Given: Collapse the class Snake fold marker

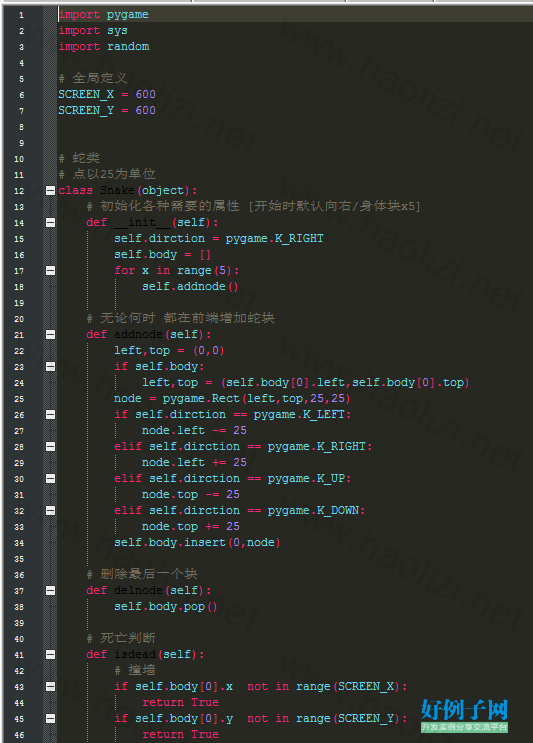Looking at the screenshot, I should [50, 190].
